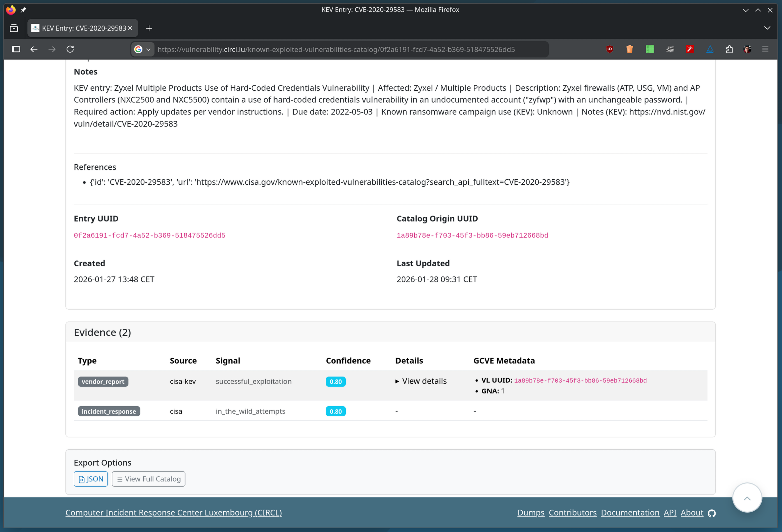Screen dimensions: 782x532
Task: Click the scroll-to-top arrow button
Action: 747,498
